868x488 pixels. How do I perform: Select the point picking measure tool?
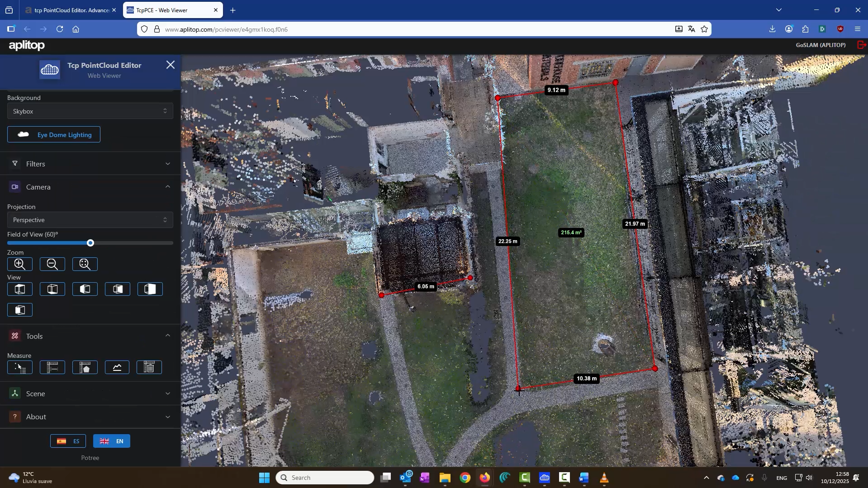pos(20,367)
